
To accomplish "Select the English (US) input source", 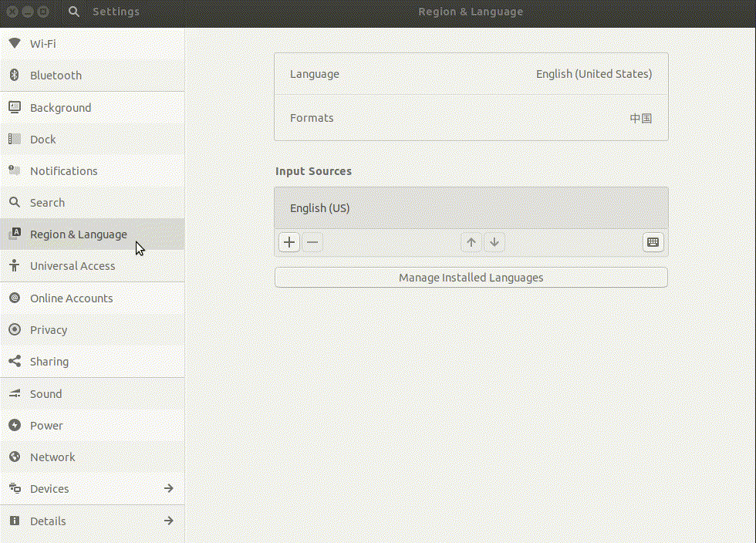I will pos(471,207).
